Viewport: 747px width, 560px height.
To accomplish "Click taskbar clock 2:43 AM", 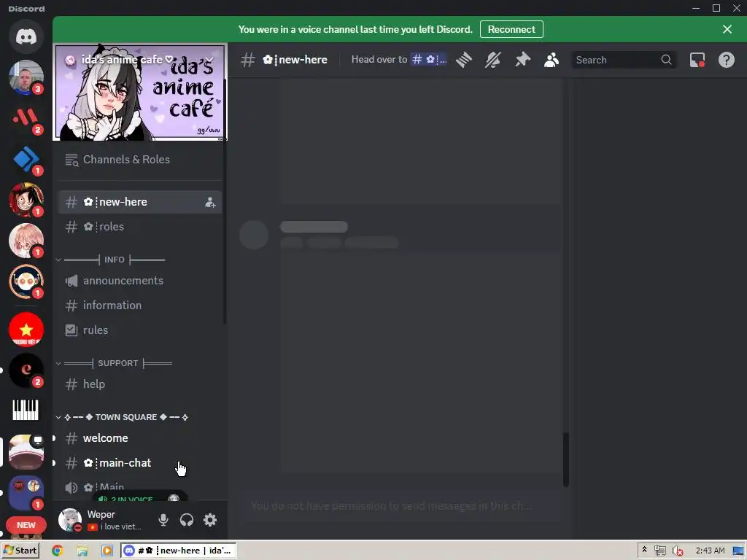I will [x=711, y=551].
